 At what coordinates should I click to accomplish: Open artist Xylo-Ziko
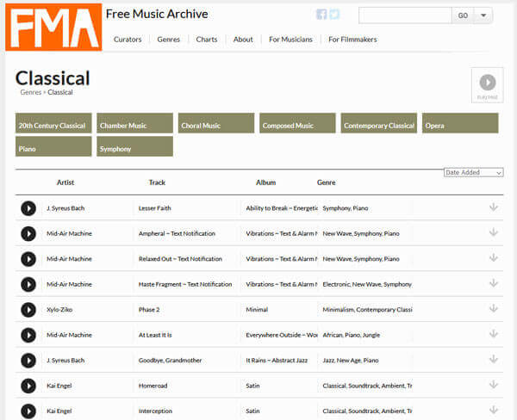pyautogui.click(x=59, y=310)
